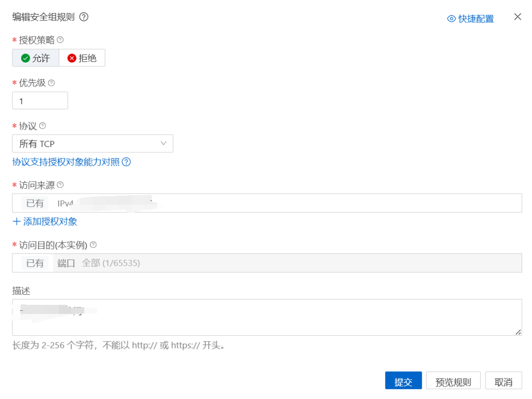This screenshot has height=399, width=532.
Task: Click help icon next to 协议 label
Action: pos(42,126)
